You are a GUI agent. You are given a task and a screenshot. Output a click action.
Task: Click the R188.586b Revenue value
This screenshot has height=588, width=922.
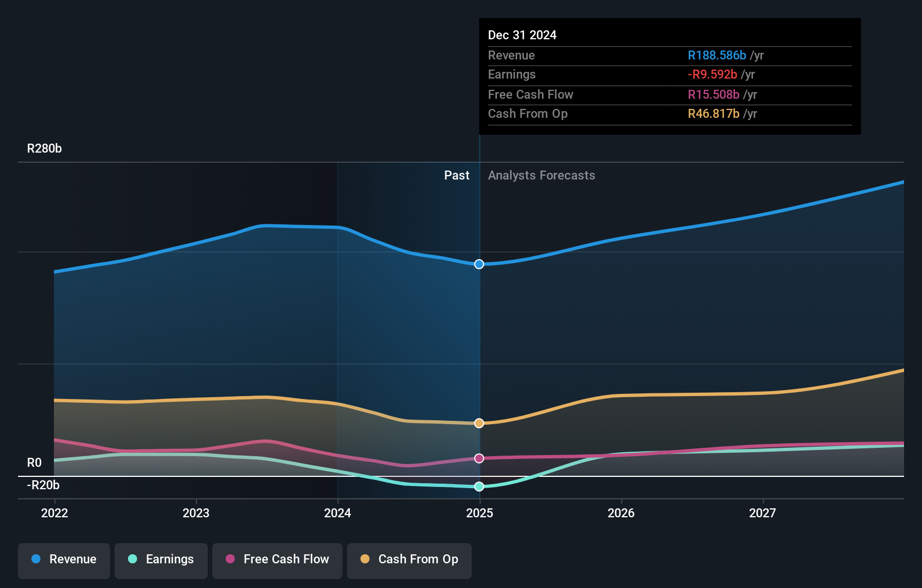click(717, 56)
